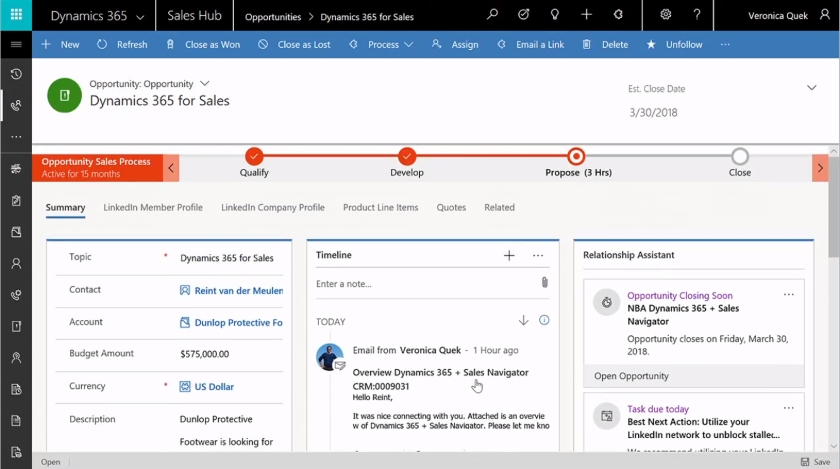Click Unfollow star command
Image resolution: width=840 pixels, height=469 pixels.
point(674,44)
